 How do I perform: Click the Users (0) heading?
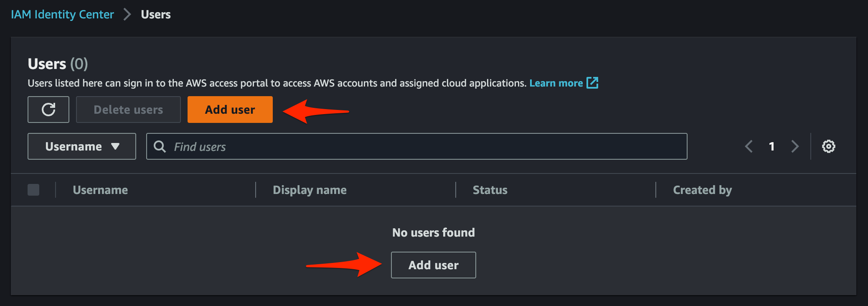[x=58, y=64]
